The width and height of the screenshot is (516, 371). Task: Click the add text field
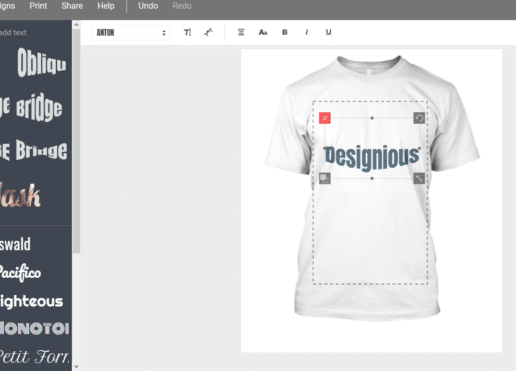click(13, 32)
